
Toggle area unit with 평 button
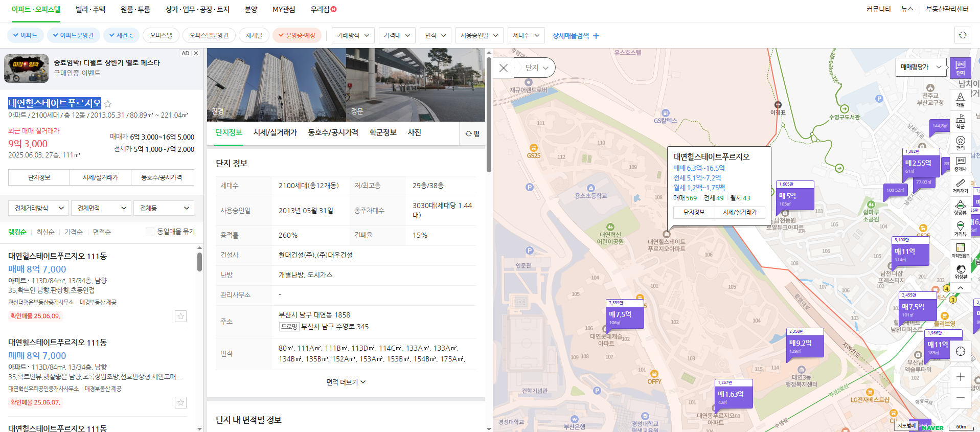[473, 133]
